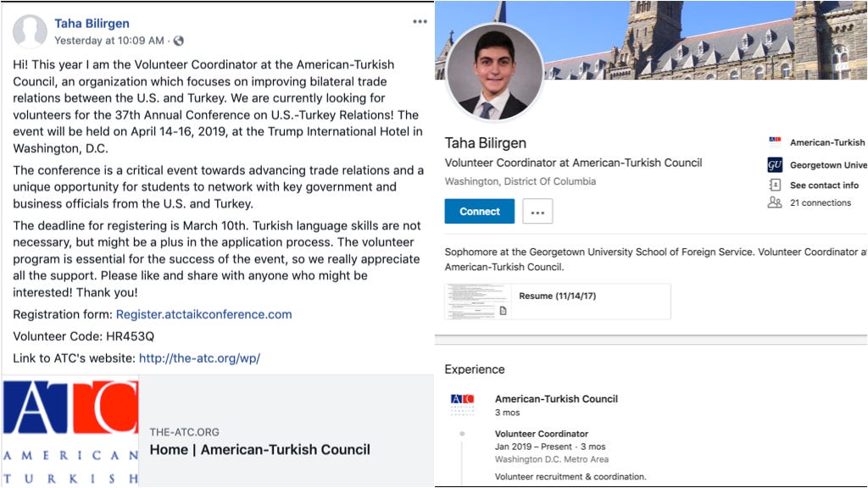Image resolution: width=868 pixels, height=488 pixels.
Task: Open the contact info card icon
Action: pos(775,185)
